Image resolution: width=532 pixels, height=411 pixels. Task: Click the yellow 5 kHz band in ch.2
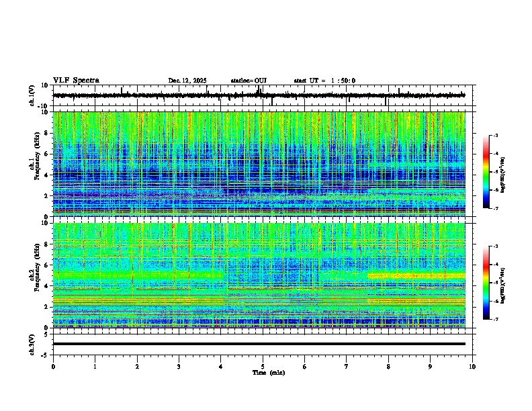tap(416, 276)
